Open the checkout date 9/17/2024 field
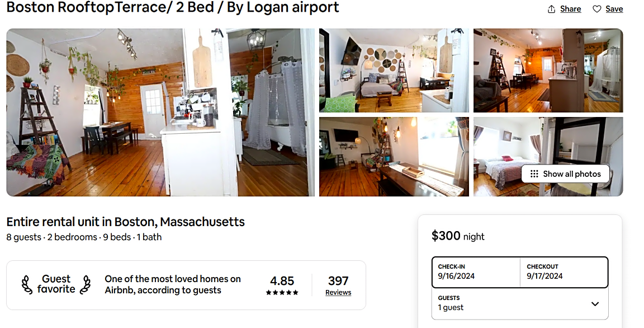644x328 pixels. pyautogui.click(x=564, y=272)
